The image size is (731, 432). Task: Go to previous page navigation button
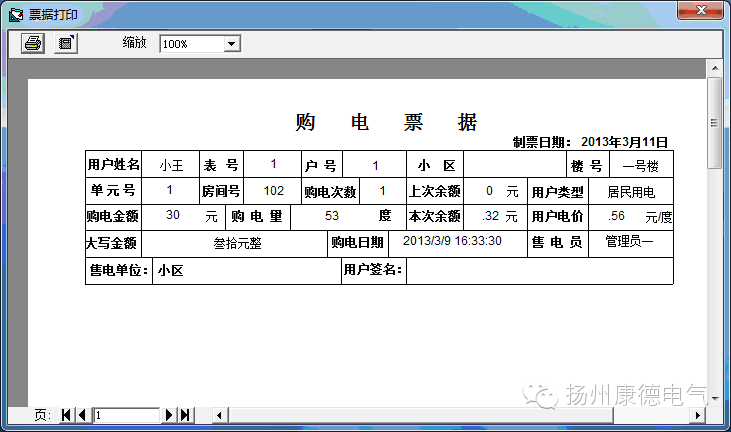[x=83, y=415]
